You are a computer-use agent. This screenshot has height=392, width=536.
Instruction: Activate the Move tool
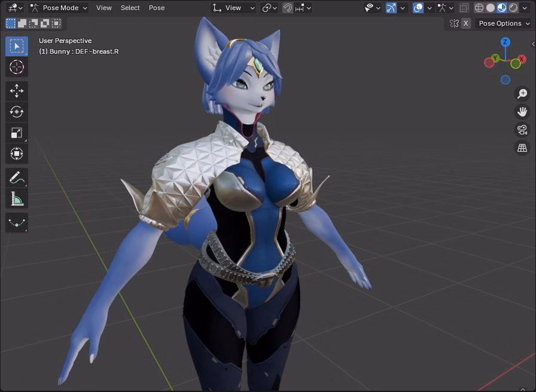tap(16, 91)
